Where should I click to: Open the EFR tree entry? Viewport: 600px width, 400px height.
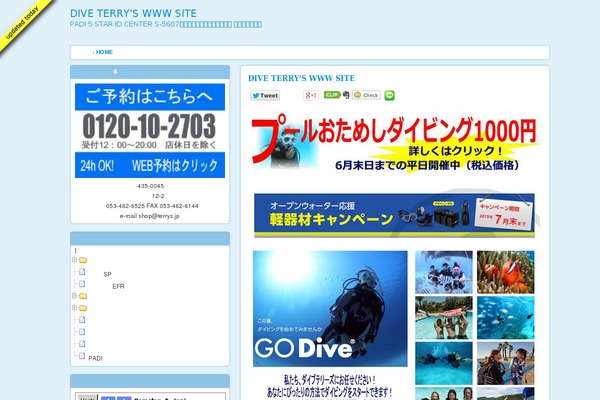click(x=118, y=286)
